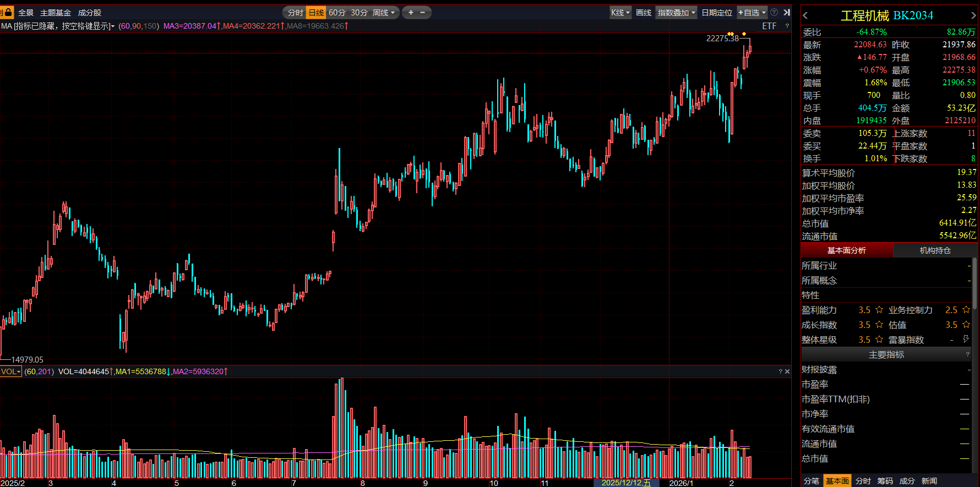Click the 日期定位 button
980x487 pixels.
pos(717,12)
